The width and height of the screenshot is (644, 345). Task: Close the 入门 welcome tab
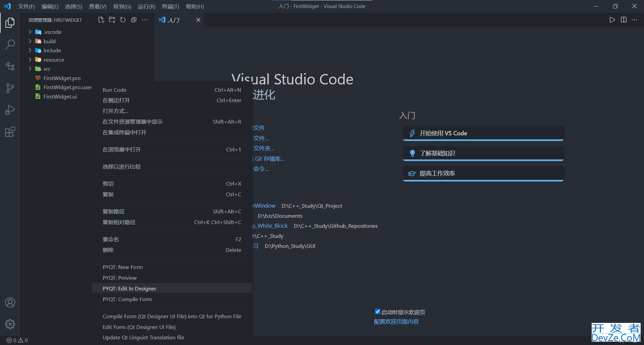tap(198, 20)
